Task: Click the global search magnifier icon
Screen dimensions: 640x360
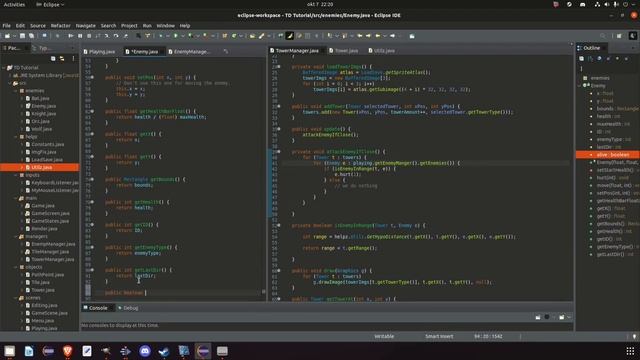Action: (x=603, y=36)
